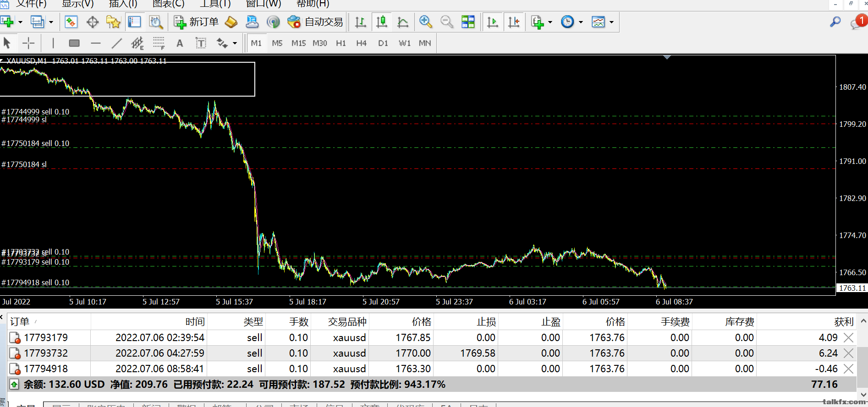Select the Fibonacci Retracement tool
Image resolution: width=868 pixels, height=407 pixels.
(159, 43)
